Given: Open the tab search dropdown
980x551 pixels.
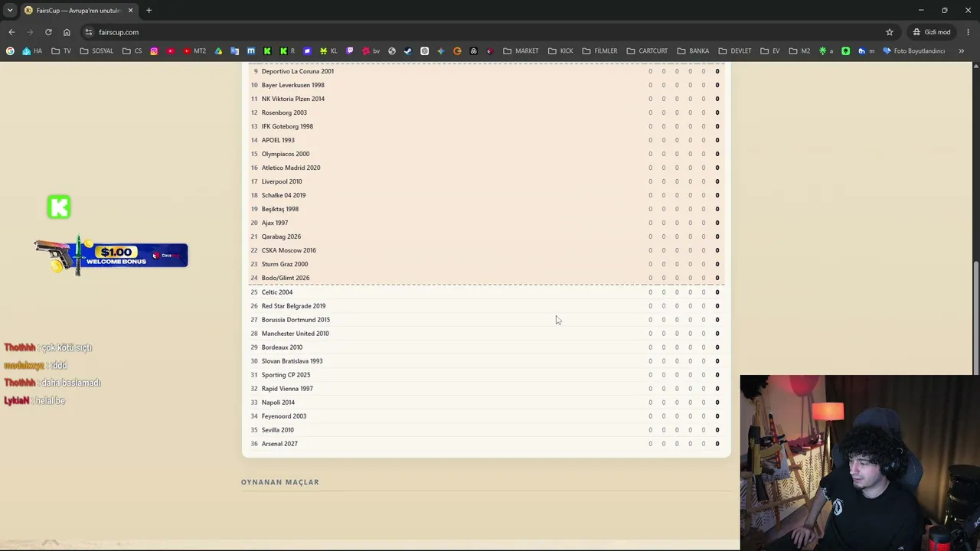Looking at the screenshot, I should tap(10, 10).
